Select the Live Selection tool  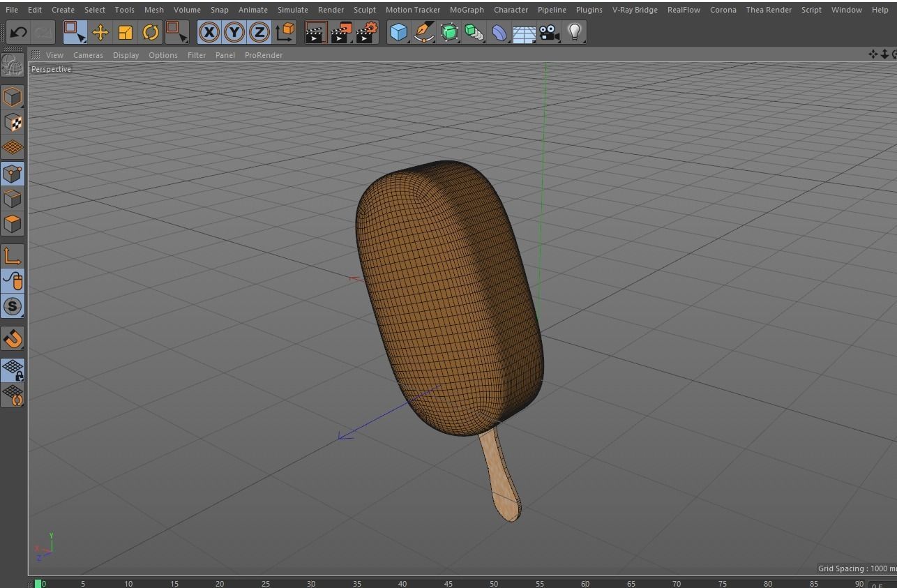(x=75, y=32)
